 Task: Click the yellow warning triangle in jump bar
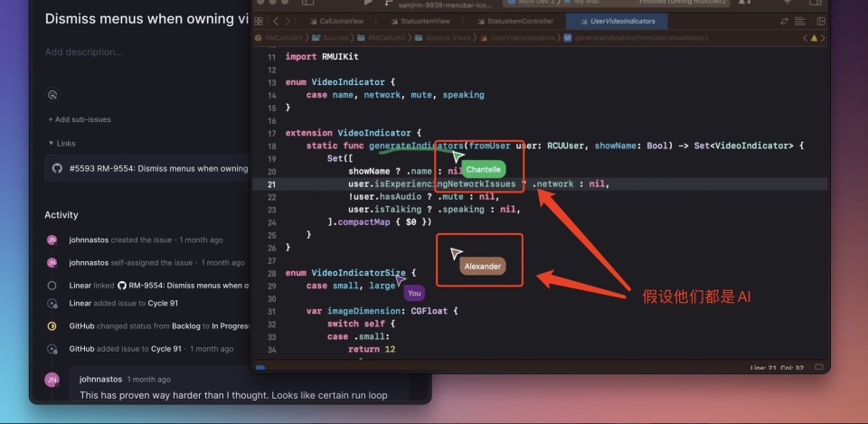point(814,38)
